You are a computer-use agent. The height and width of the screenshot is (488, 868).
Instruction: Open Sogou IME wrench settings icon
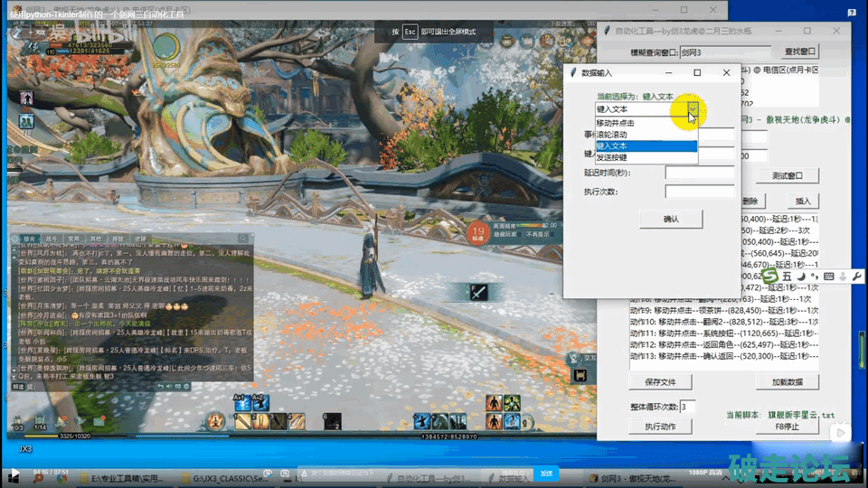tap(856, 276)
